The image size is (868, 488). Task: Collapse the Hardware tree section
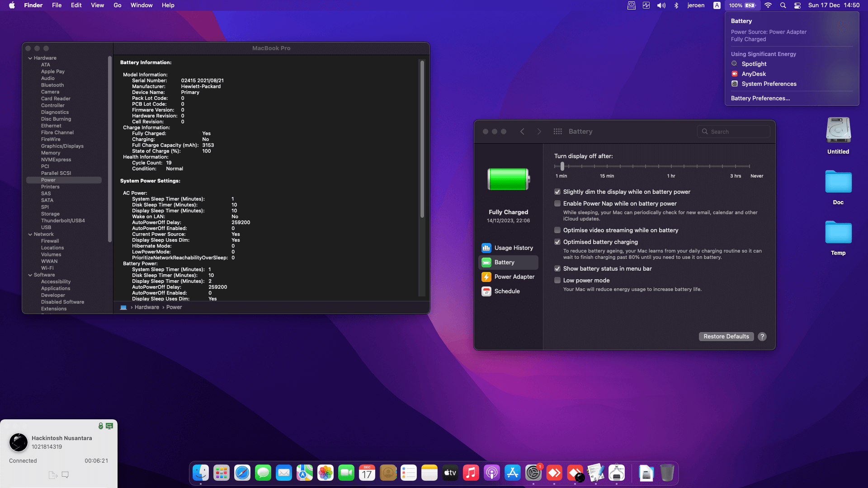(x=30, y=58)
